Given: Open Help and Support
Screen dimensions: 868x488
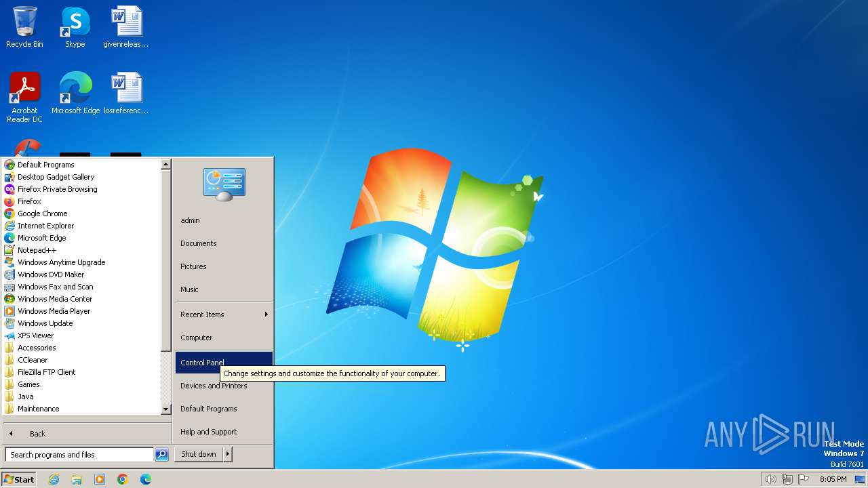Looking at the screenshot, I should [x=224, y=432].
